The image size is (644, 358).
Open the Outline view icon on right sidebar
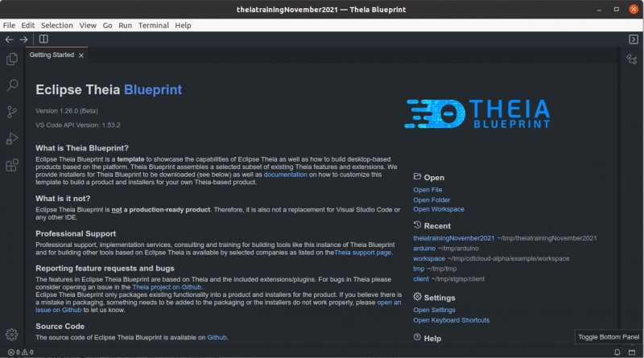[632, 59]
